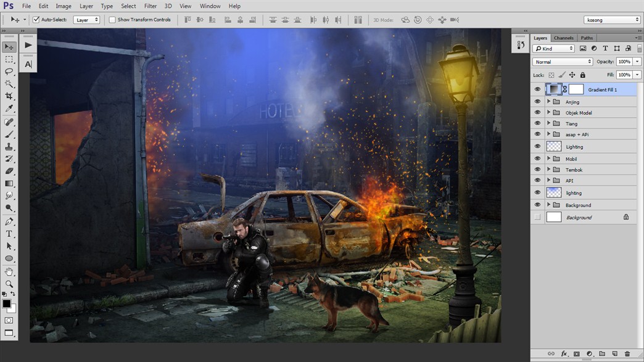Select the Pen tool
The height and width of the screenshot is (362, 644).
[9, 221]
